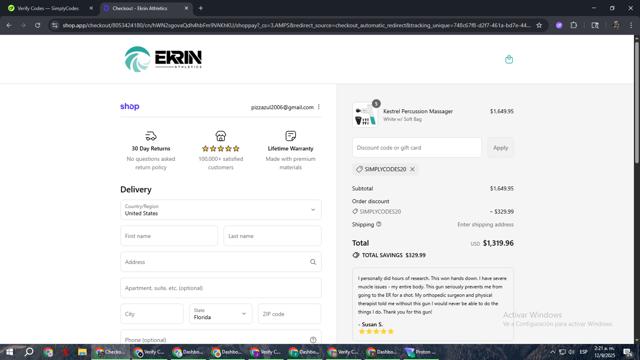Screen dimensions: 640x360
Task: Show hidden system tray icons
Action: (552, 352)
